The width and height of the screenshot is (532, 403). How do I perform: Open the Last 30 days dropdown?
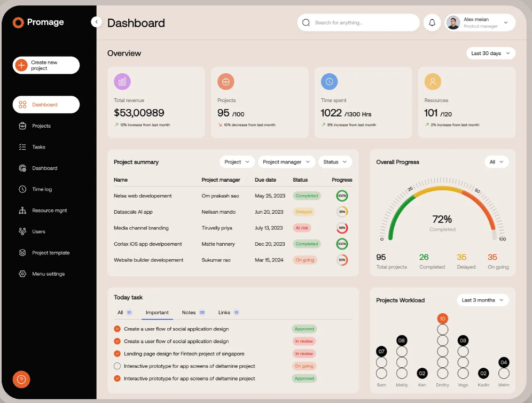(490, 53)
